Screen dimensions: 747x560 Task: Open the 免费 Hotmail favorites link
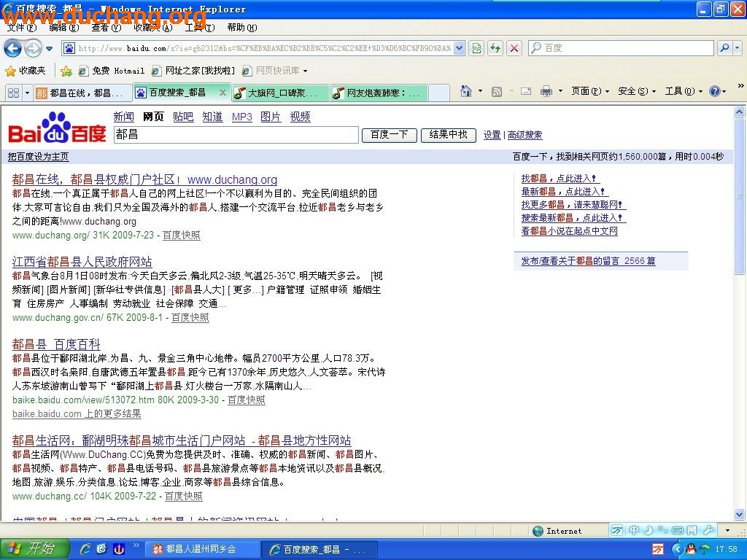(x=112, y=71)
